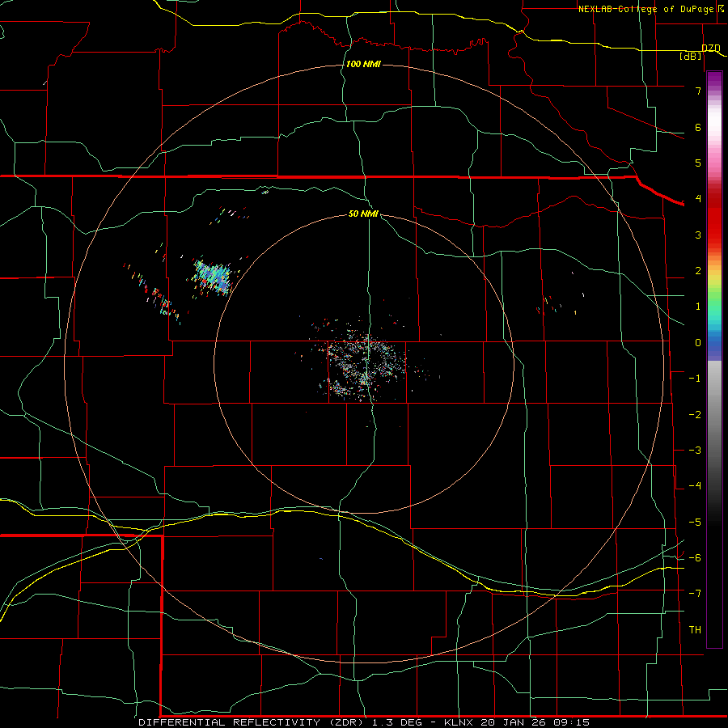Click the "5" value on color scale

[698, 163]
